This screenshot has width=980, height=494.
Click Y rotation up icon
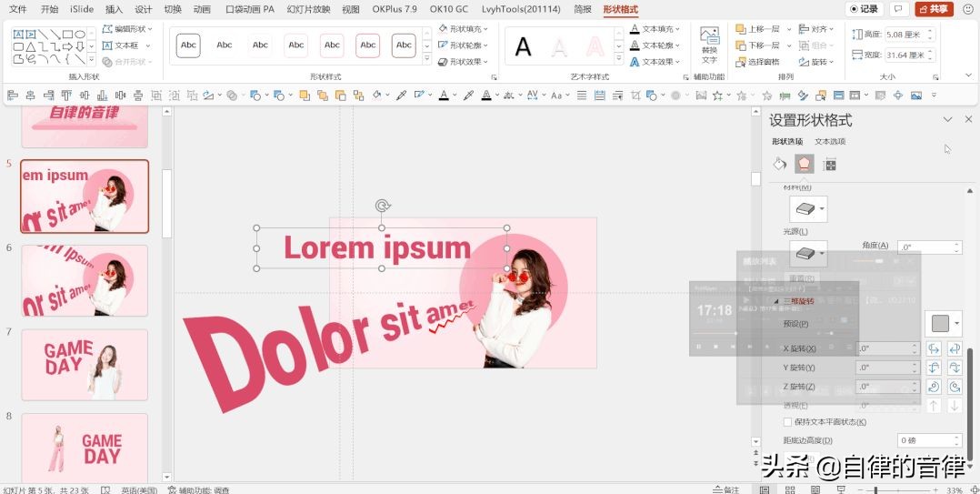click(x=934, y=368)
